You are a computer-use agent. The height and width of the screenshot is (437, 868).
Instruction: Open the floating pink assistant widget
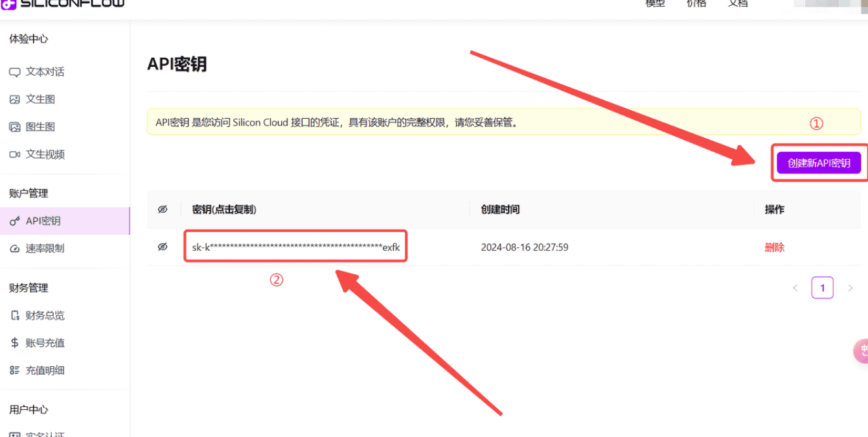pos(862,351)
